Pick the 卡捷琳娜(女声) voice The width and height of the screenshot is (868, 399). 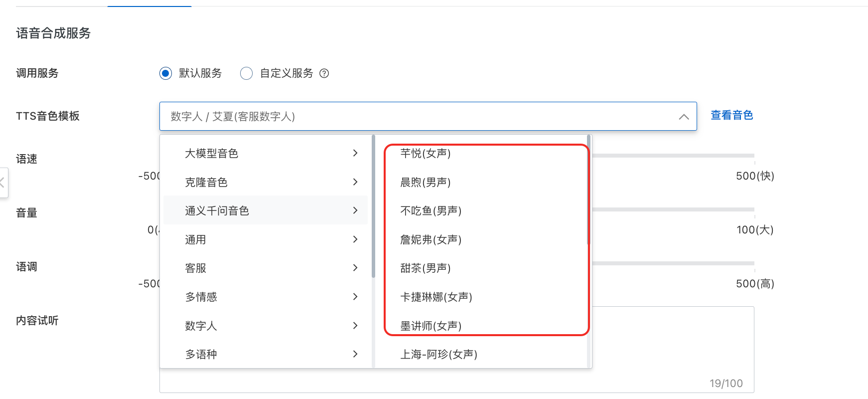(x=436, y=297)
